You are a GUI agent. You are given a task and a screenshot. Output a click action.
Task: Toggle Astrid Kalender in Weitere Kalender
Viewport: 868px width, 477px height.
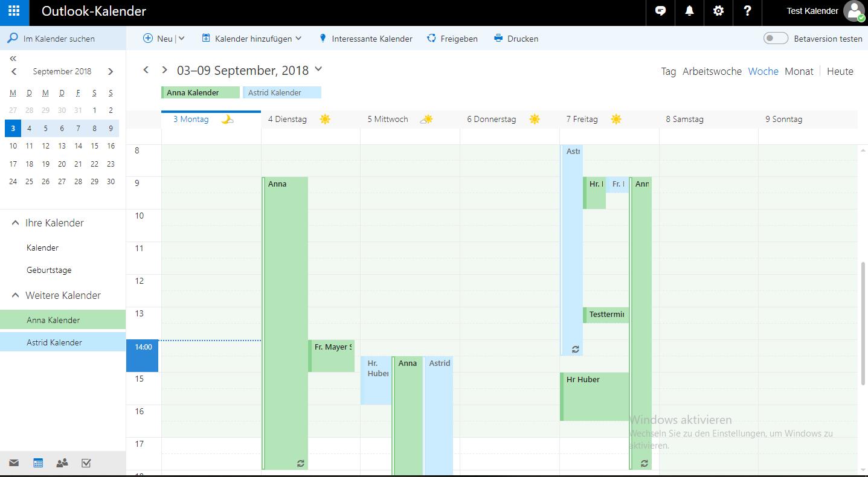(x=63, y=342)
